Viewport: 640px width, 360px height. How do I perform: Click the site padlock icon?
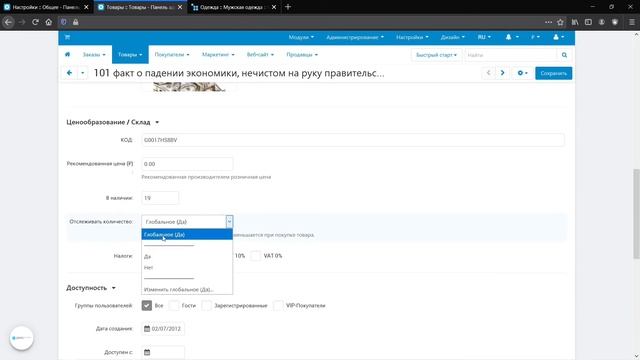click(x=76, y=22)
